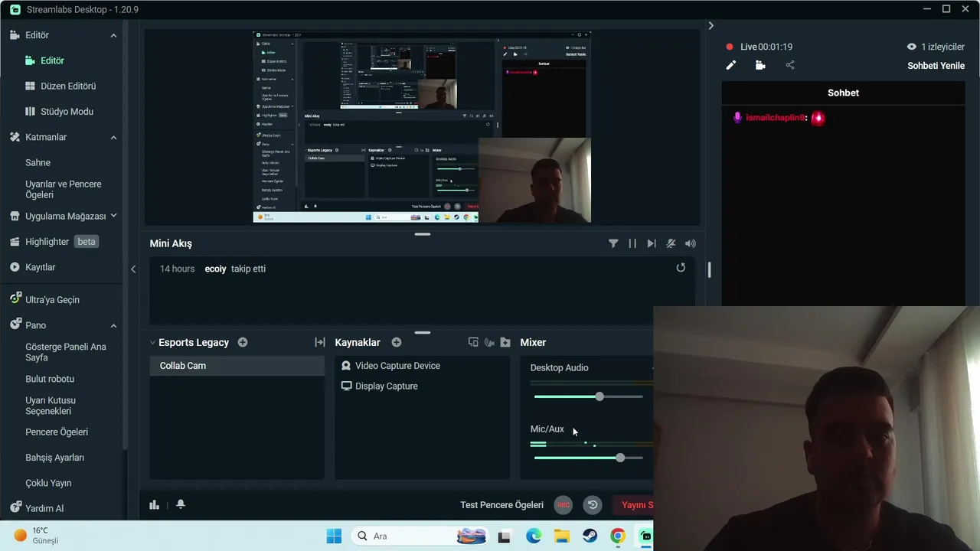Click Test Pencere Öğeleri button
980x551 pixels.
[x=501, y=505]
